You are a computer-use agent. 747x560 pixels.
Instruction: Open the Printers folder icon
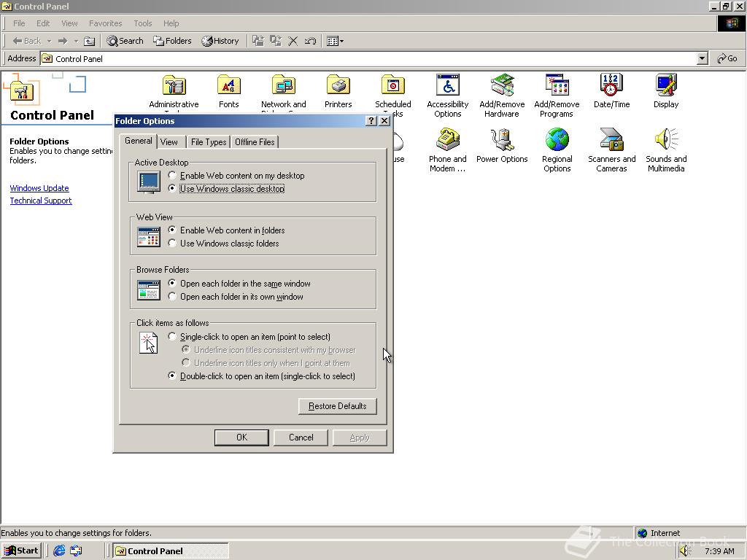[338, 86]
